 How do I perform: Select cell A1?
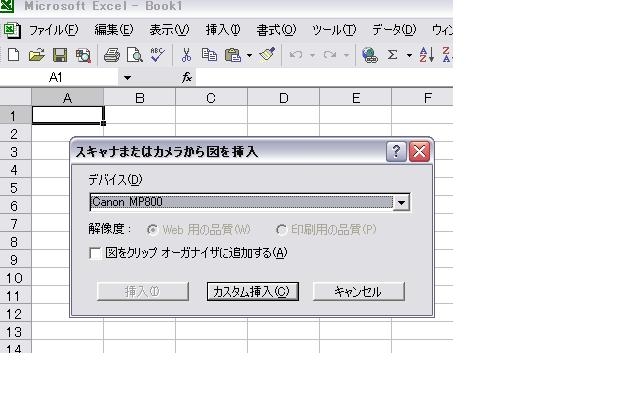point(68,115)
